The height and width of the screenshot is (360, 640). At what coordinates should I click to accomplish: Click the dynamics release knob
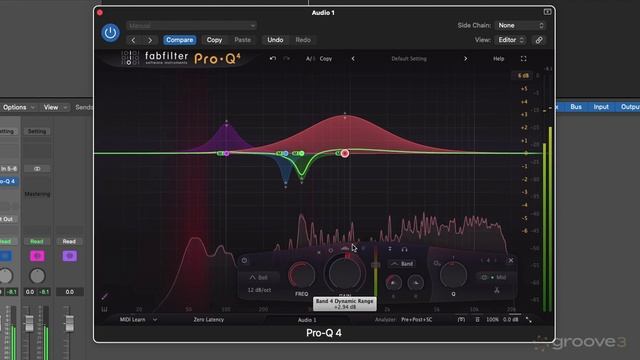(416, 282)
